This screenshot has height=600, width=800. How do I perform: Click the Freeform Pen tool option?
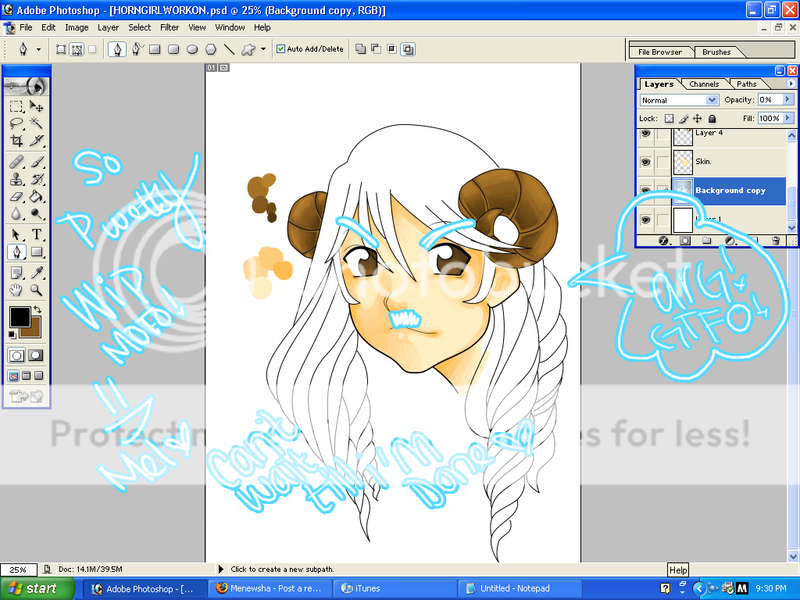[137, 48]
